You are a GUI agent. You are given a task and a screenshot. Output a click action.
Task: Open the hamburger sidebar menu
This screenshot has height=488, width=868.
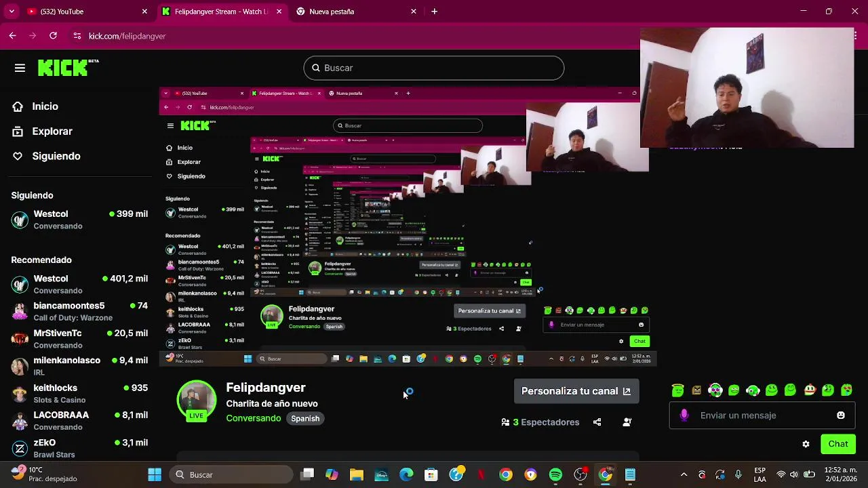tap(20, 68)
